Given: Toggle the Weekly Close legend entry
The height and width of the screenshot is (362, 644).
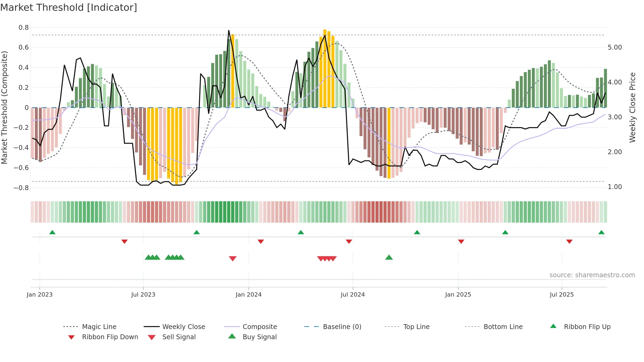Looking at the screenshot, I should tap(174, 327).
